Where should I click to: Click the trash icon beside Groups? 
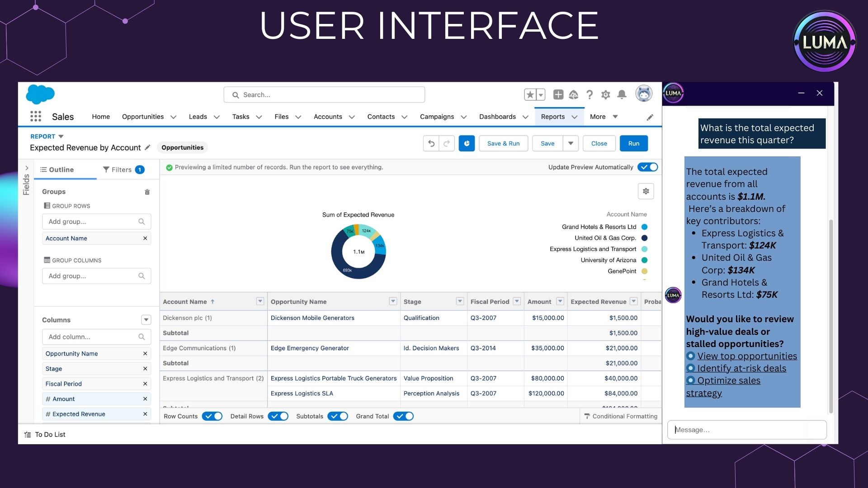pyautogui.click(x=147, y=192)
